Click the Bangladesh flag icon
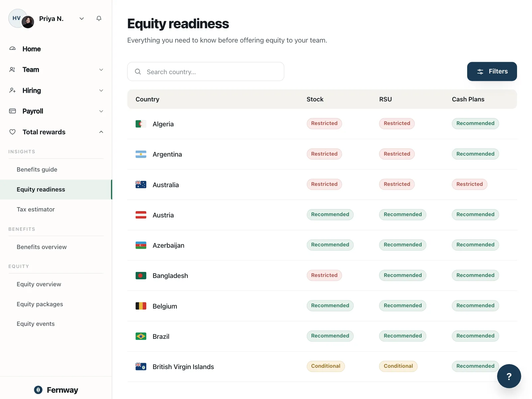 pos(141,276)
